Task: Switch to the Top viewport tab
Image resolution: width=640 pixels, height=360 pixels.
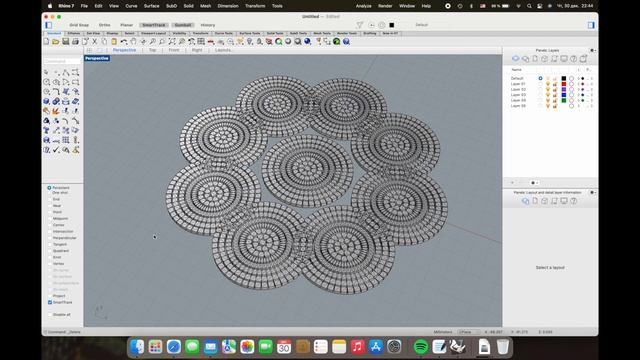Action: point(152,50)
